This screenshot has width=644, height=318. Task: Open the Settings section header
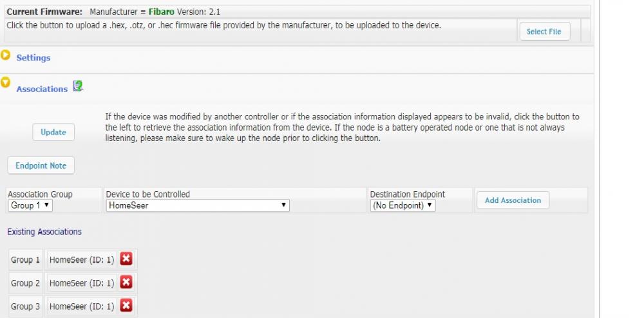coord(33,58)
